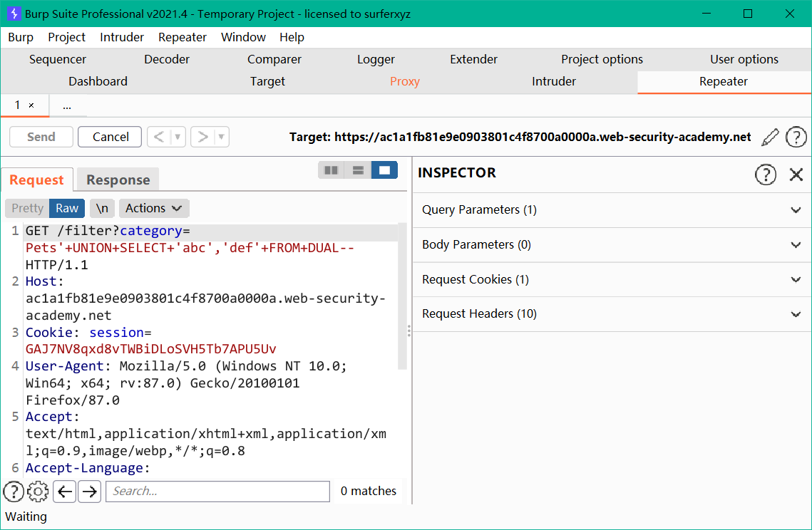Click the User-Agent header line
The width and height of the screenshot is (812, 530).
[187, 366]
